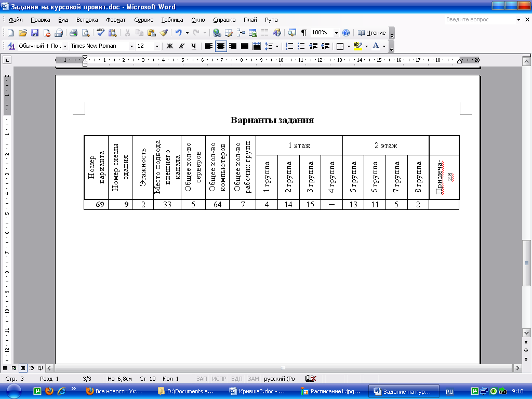Insert a Microsoft Excel worksheet
This screenshot has height=399, width=532.
pos(253,33)
